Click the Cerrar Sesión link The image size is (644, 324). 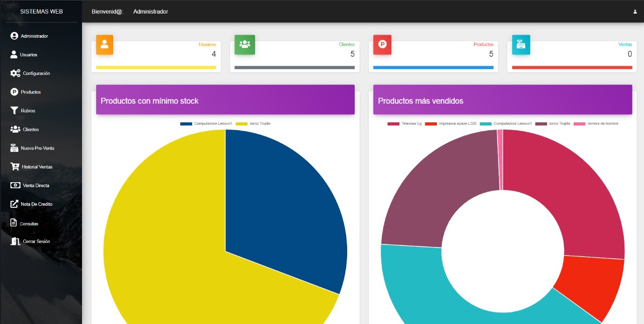36,241
